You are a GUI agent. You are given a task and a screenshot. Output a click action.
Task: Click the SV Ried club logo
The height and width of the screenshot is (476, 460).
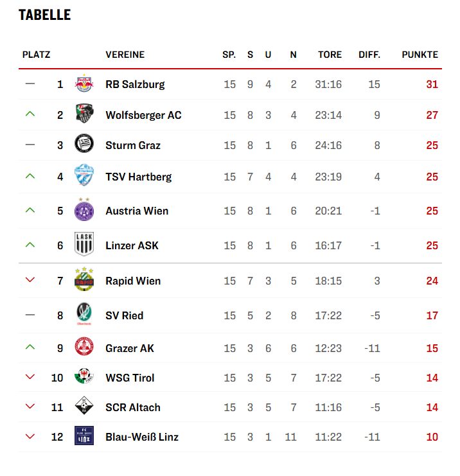point(83,315)
